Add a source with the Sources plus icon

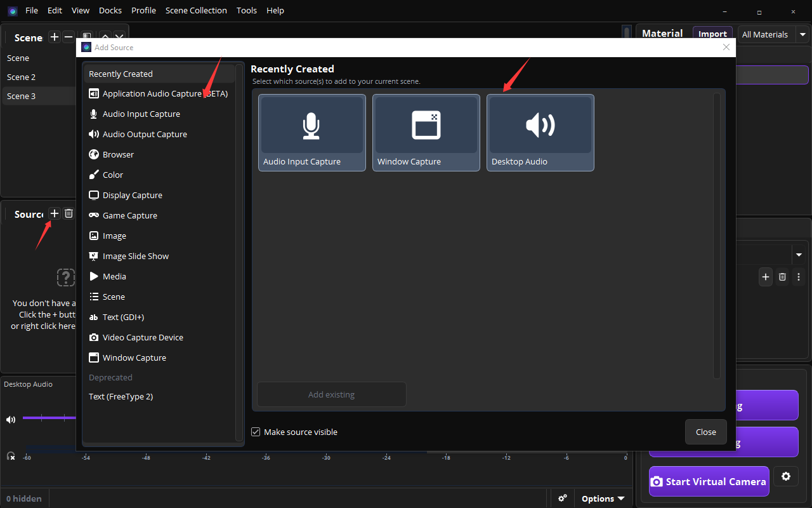[x=55, y=214]
